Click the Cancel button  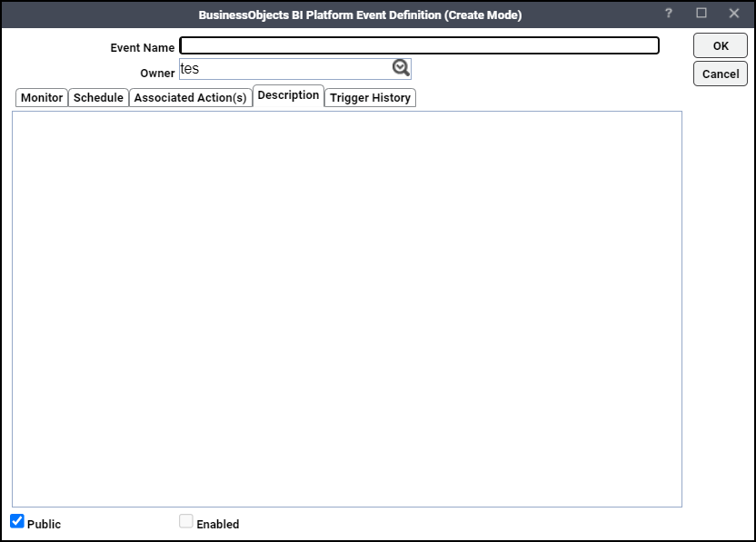point(721,74)
